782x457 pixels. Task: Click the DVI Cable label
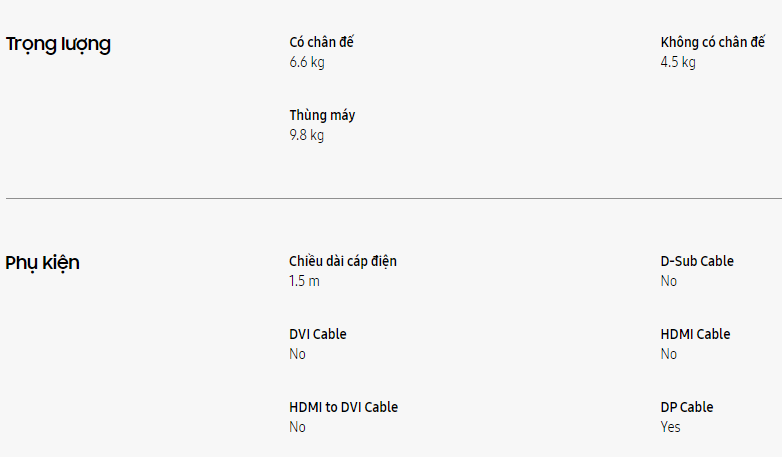coord(318,334)
